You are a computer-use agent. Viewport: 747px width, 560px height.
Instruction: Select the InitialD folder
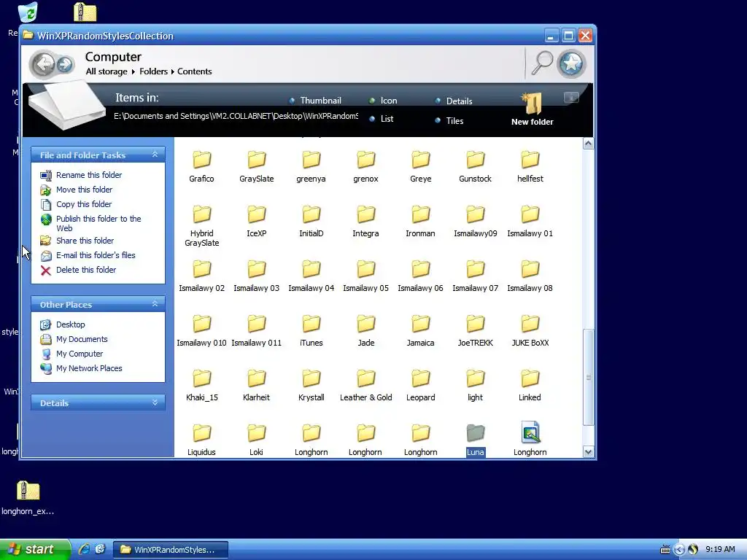tap(311, 222)
